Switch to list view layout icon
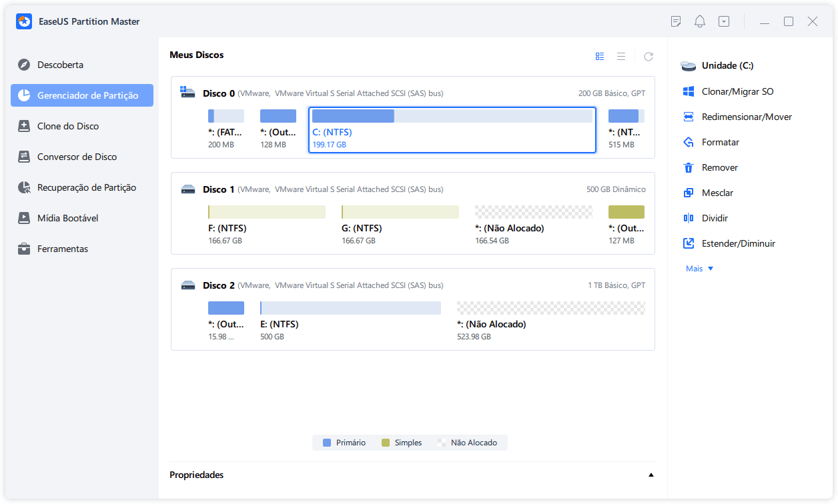Viewport: 838px width, 504px height. pyautogui.click(x=621, y=57)
